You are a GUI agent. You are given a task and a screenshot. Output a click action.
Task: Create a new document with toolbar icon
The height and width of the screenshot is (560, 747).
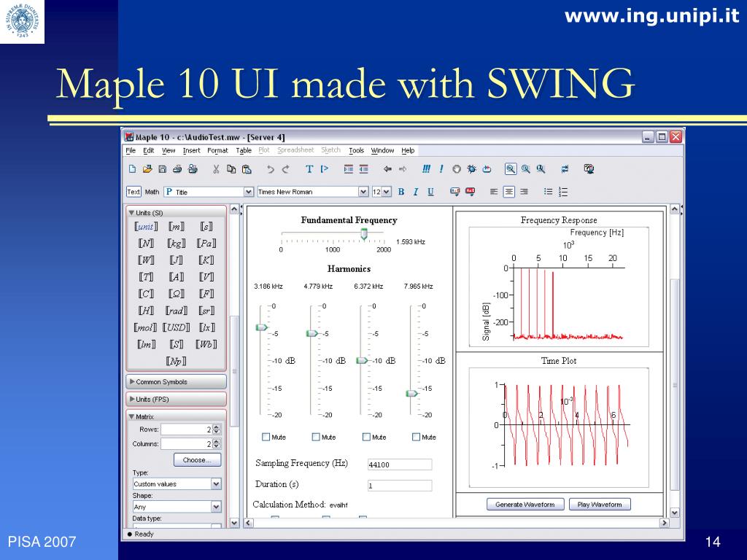click(x=133, y=168)
